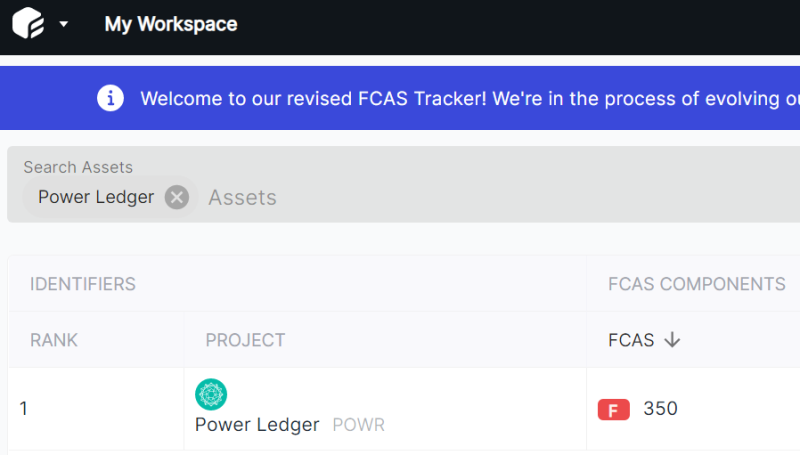The height and width of the screenshot is (455, 800).
Task: Sort by the FCAS column header
Action: click(x=631, y=340)
